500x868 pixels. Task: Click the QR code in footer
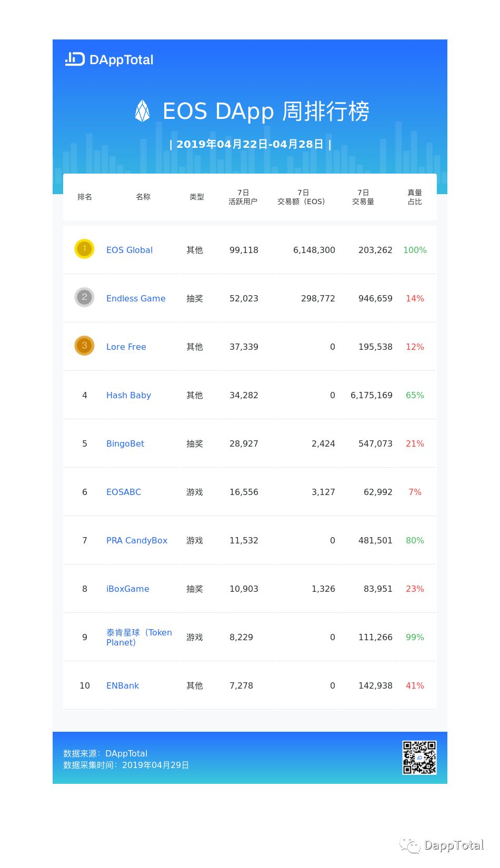coord(419,758)
